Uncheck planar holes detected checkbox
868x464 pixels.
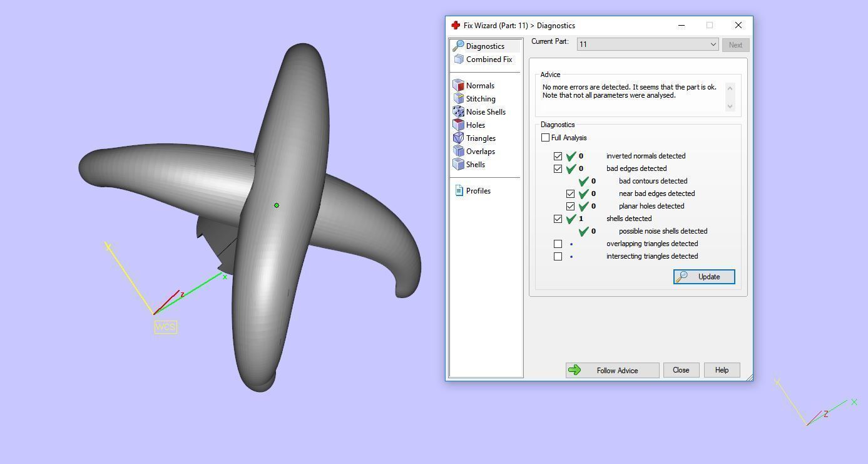click(x=570, y=206)
